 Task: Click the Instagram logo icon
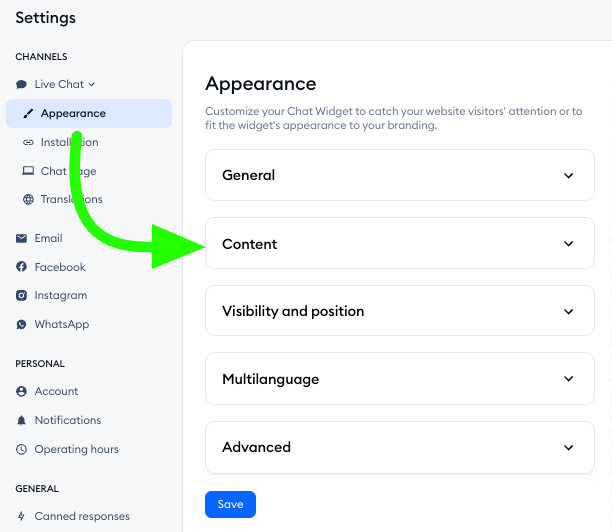point(21,296)
